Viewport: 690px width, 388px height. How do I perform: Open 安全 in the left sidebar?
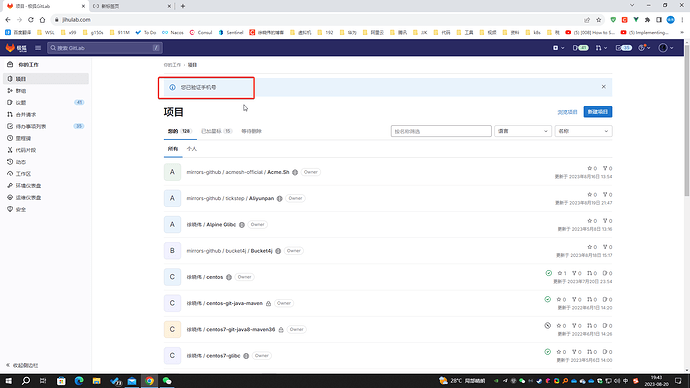46,209
